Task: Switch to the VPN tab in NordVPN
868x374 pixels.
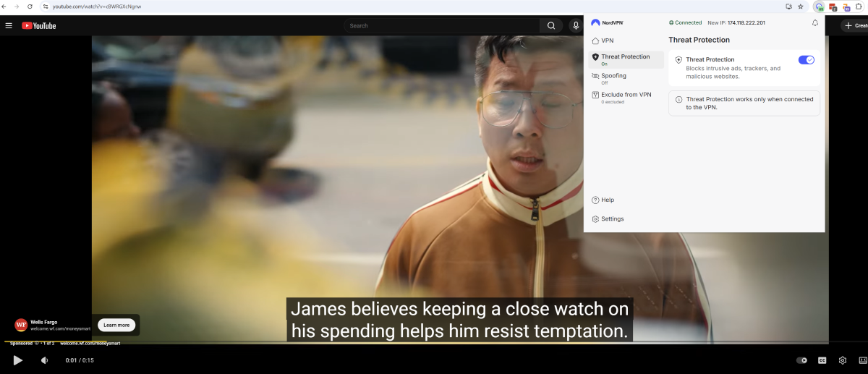Action: pyautogui.click(x=626, y=41)
